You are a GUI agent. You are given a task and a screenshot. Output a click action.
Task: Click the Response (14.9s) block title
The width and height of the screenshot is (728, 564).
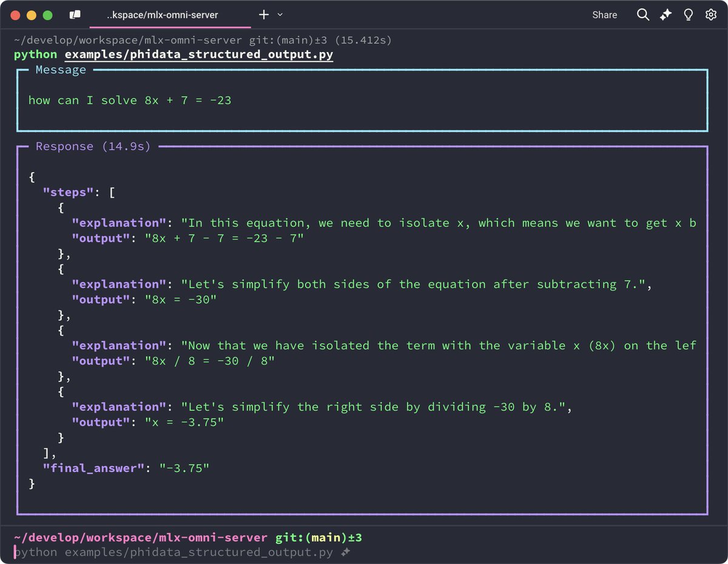(x=93, y=146)
